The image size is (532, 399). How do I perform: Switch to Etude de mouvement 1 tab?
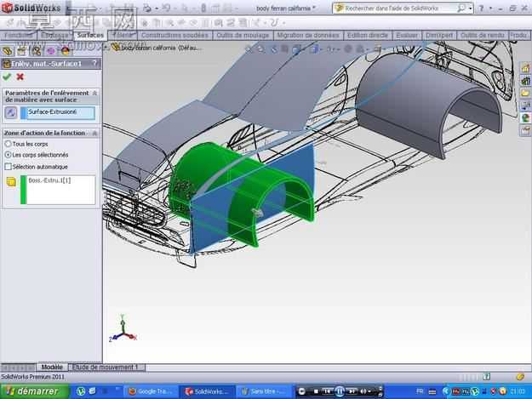pos(106,368)
